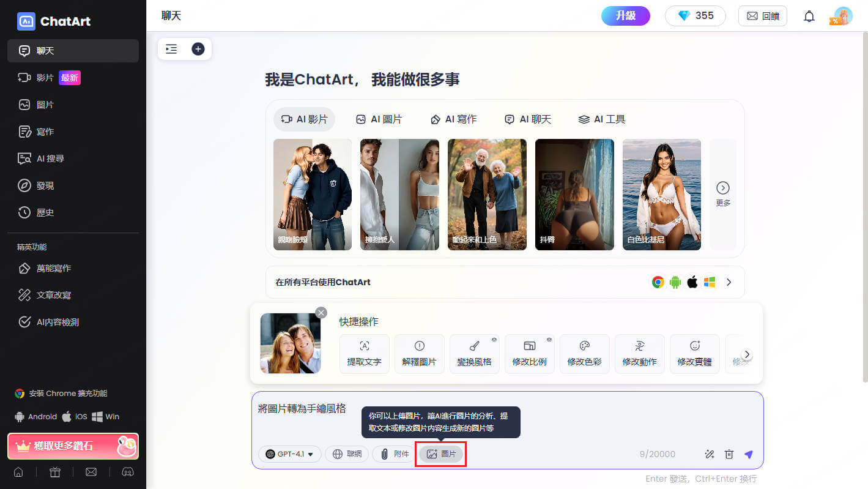The image size is (868, 489).
Task: Open 修改比例 quick action dropdown
Action: [x=530, y=354]
